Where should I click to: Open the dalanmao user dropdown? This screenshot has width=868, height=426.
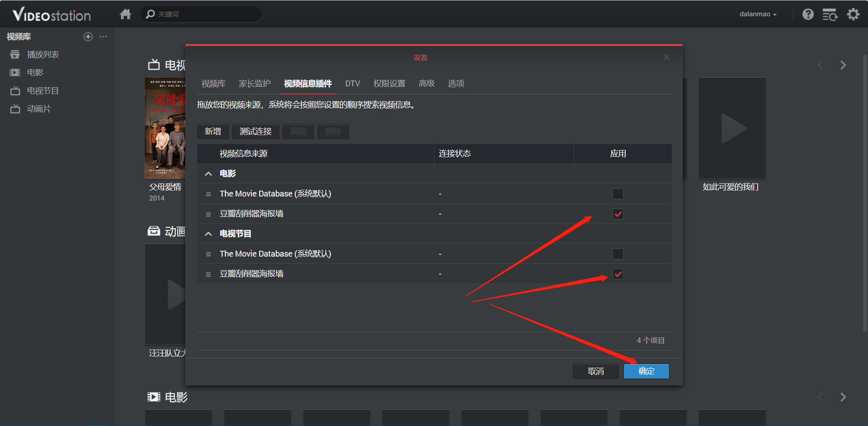click(758, 14)
